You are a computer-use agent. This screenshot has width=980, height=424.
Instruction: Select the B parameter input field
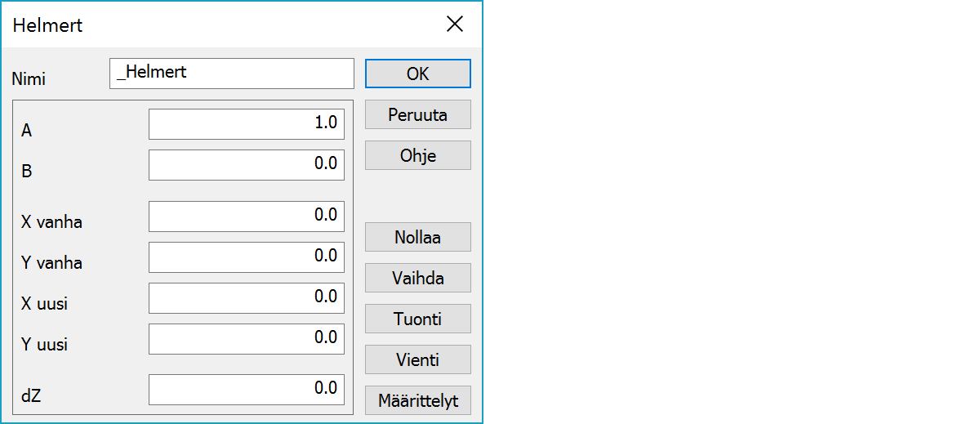(246, 164)
